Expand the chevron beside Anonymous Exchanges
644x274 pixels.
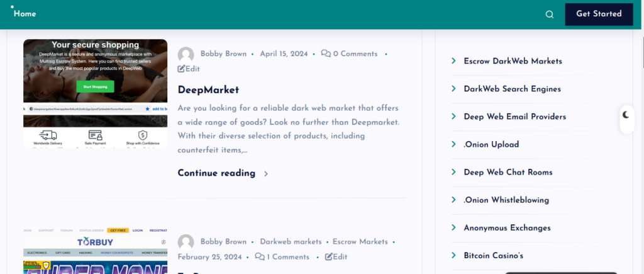[454, 227]
